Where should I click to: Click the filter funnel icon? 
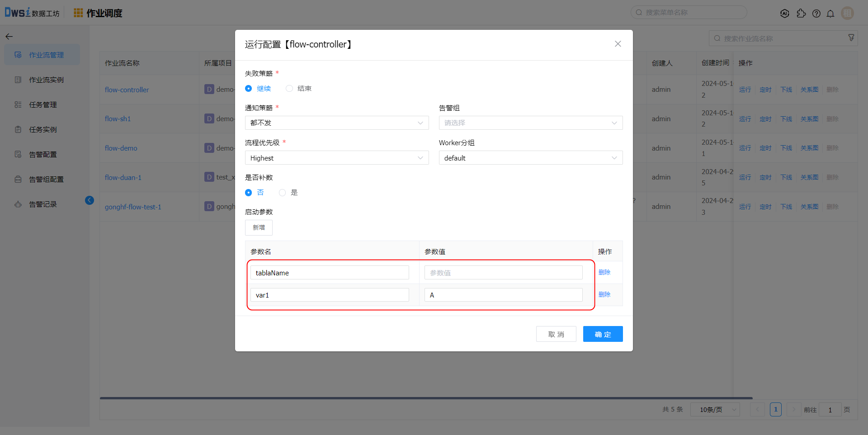[x=851, y=38]
